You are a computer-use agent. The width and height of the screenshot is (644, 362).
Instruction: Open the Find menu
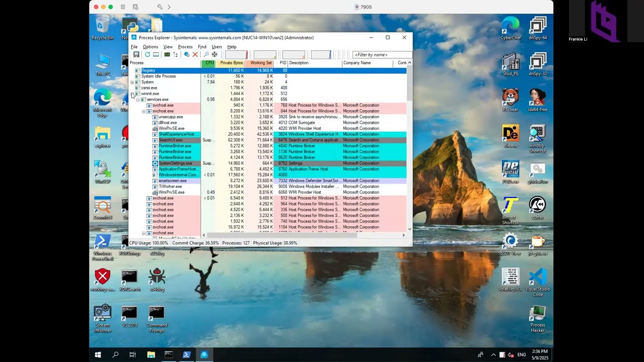tap(202, 47)
